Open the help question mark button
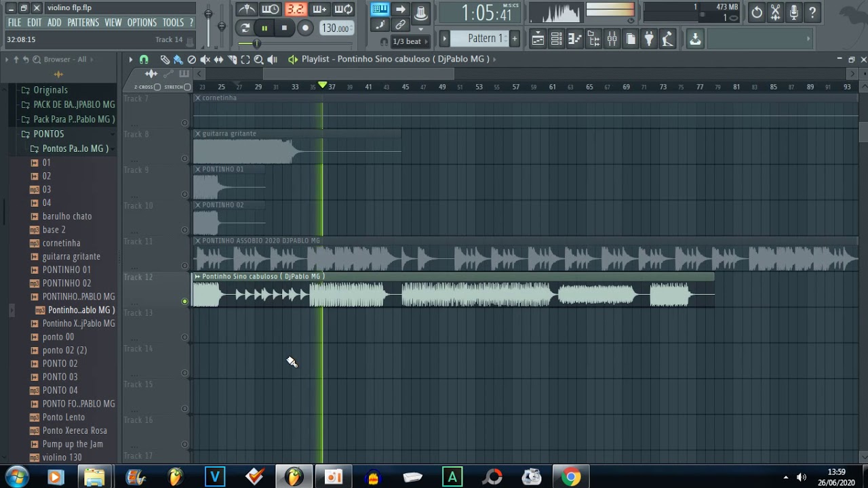Image resolution: width=868 pixels, height=488 pixels. pyautogui.click(x=812, y=12)
